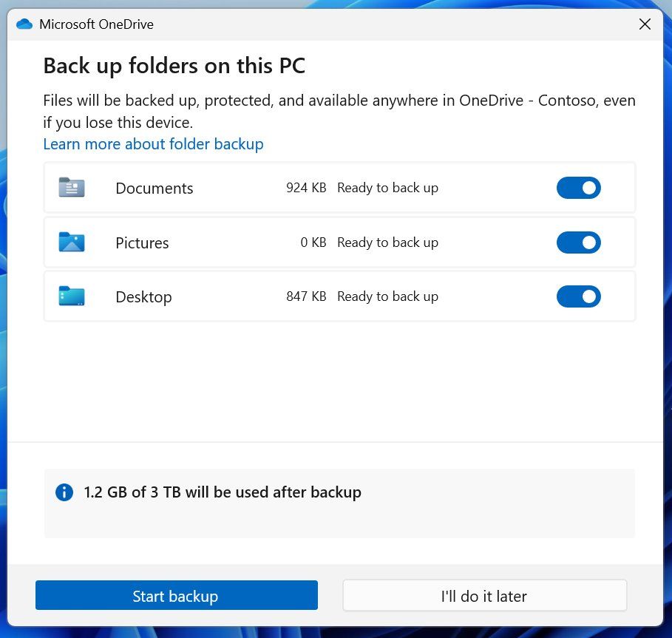This screenshot has width=672, height=638.
Task: Select the Documents folder label
Action: tap(154, 189)
